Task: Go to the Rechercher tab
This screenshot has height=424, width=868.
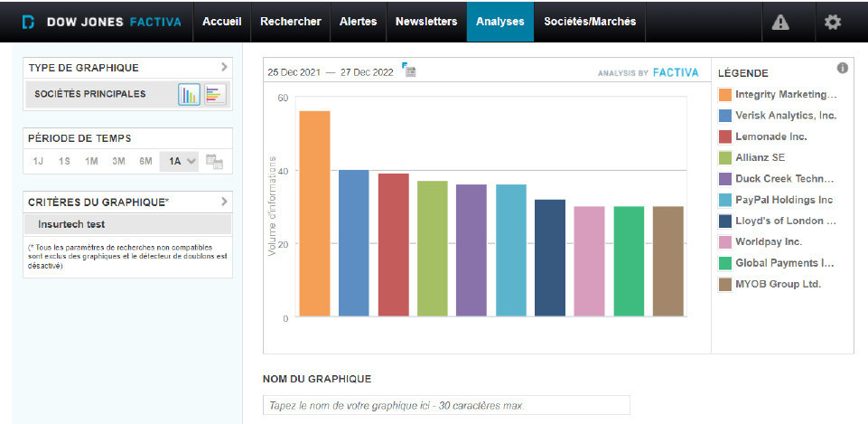Action: tap(290, 22)
